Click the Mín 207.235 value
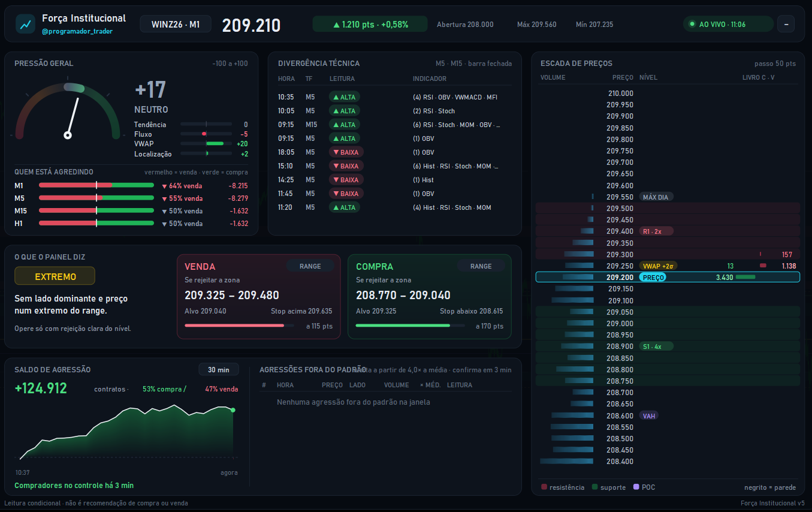This screenshot has width=812, height=512. [594, 25]
